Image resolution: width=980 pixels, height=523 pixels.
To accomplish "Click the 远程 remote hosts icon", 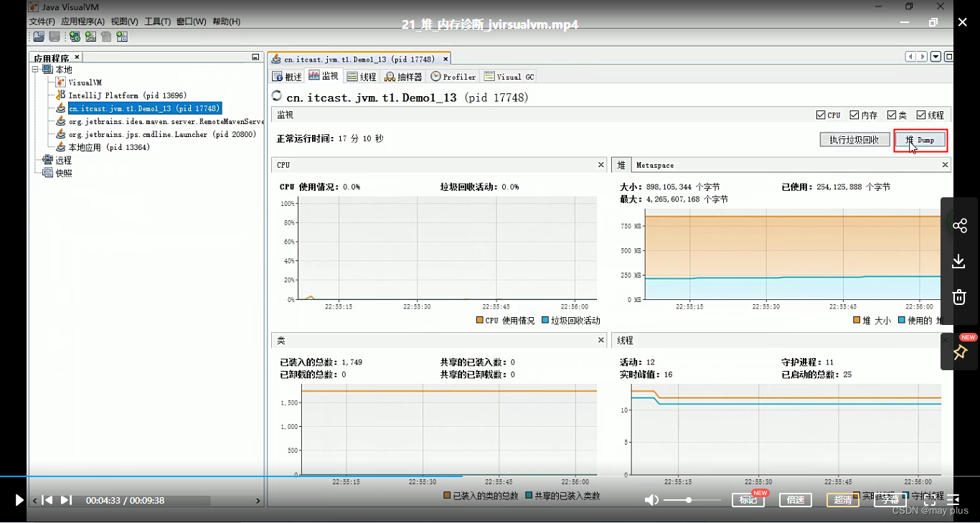I will coord(47,160).
